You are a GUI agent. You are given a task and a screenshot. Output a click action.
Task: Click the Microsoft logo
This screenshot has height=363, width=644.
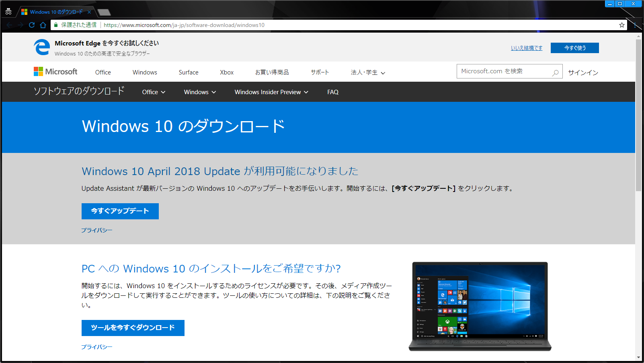[x=55, y=72]
